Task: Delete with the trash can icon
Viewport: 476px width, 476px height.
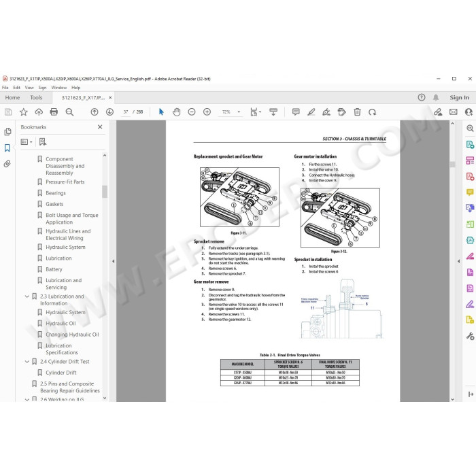Action: [x=357, y=112]
